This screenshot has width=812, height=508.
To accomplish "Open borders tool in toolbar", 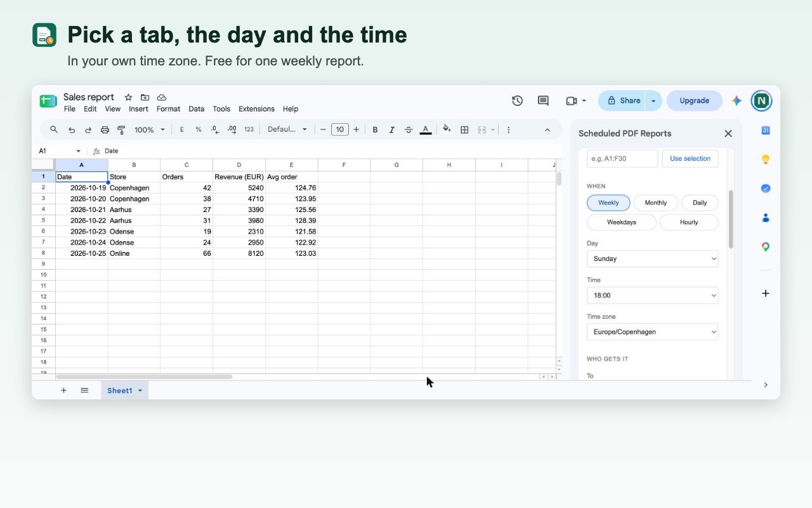I will tap(464, 130).
